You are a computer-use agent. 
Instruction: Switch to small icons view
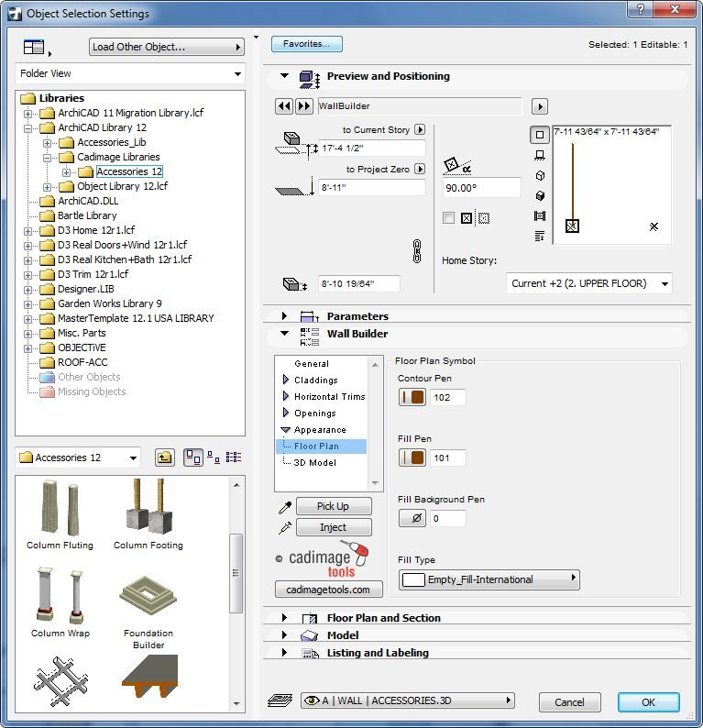(x=213, y=458)
